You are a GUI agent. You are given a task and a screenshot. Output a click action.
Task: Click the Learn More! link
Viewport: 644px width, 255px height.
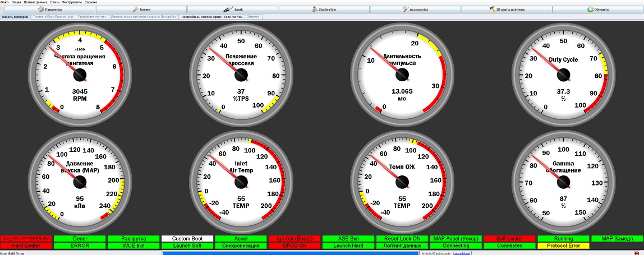[x=461, y=253]
